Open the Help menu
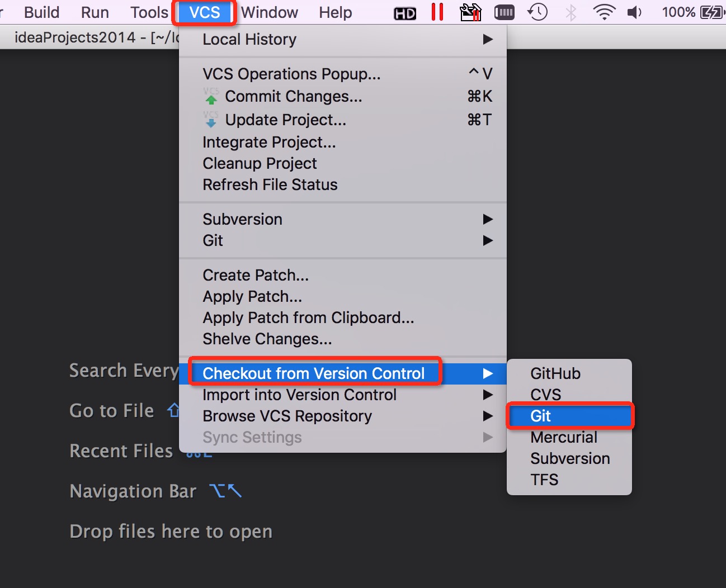 [336, 12]
